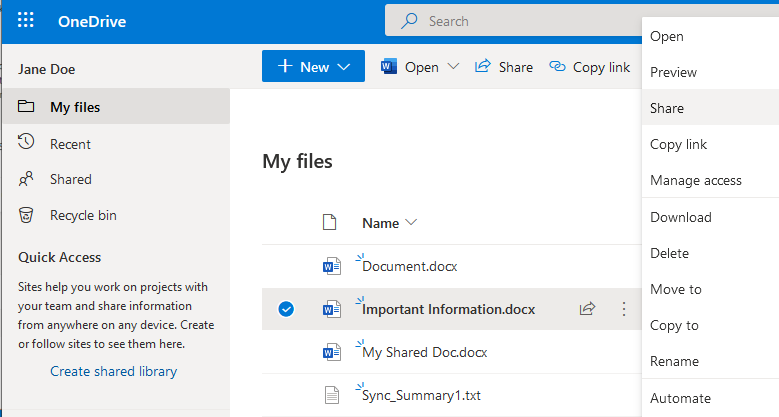The image size is (779, 417).
Task: Click the text file icon beside Sync_Summary1.txt
Action: [331, 395]
